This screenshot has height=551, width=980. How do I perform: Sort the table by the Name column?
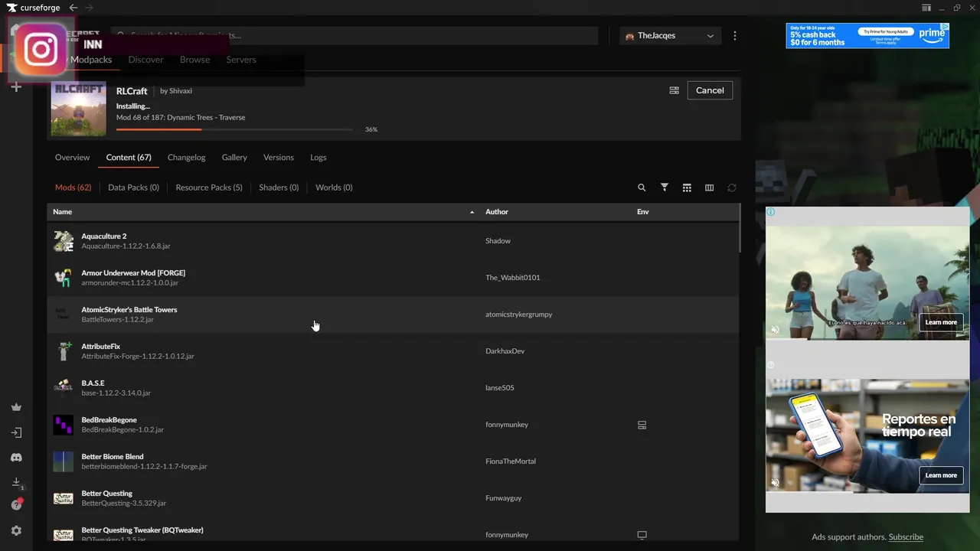63,212
